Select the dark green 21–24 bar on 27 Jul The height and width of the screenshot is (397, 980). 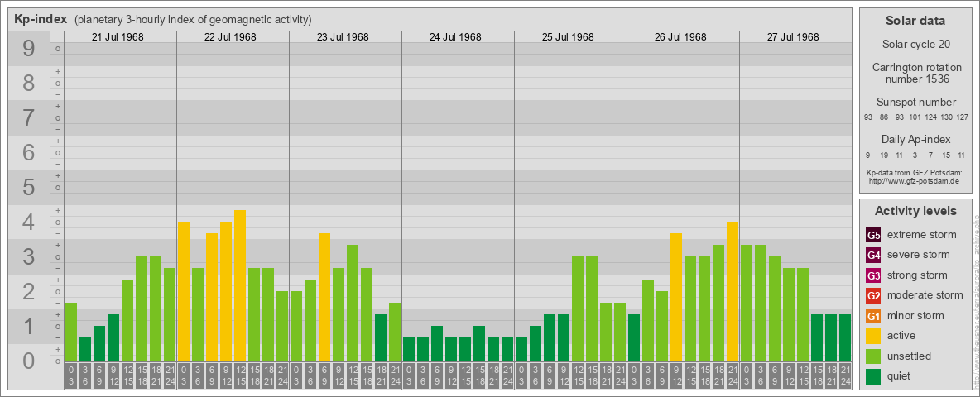(845, 337)
